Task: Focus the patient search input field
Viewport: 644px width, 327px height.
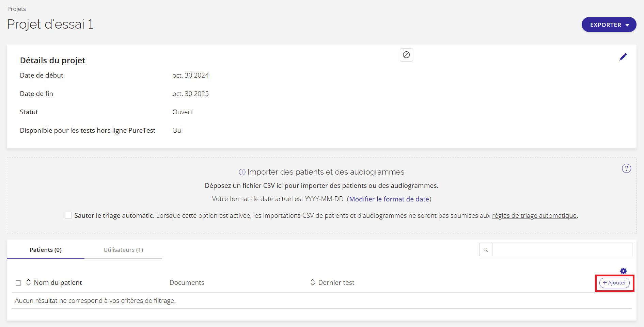Action: click(562, 250)
